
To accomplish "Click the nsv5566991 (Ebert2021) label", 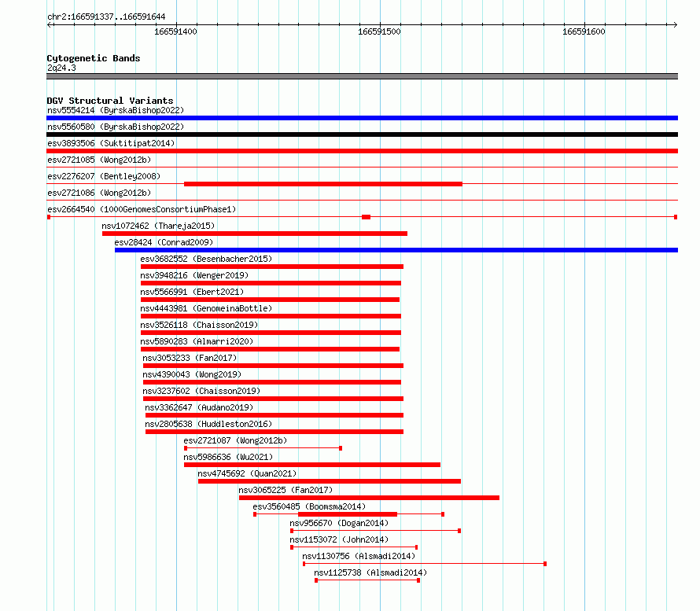I will (192, 292).
